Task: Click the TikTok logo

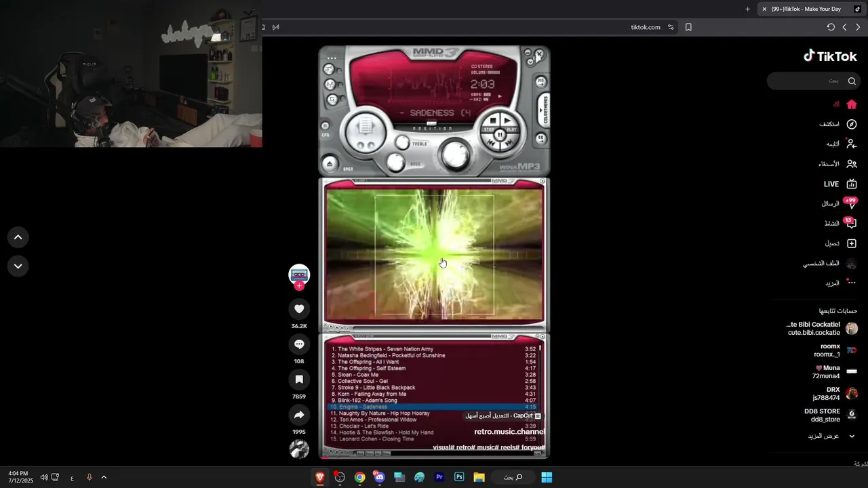Action: tap(830, 56)
